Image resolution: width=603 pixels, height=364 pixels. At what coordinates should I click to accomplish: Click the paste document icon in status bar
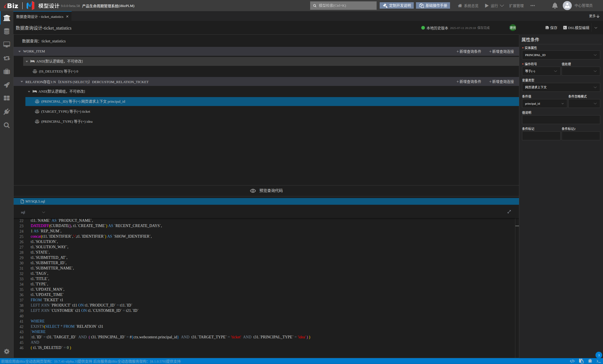pos(581,361)
